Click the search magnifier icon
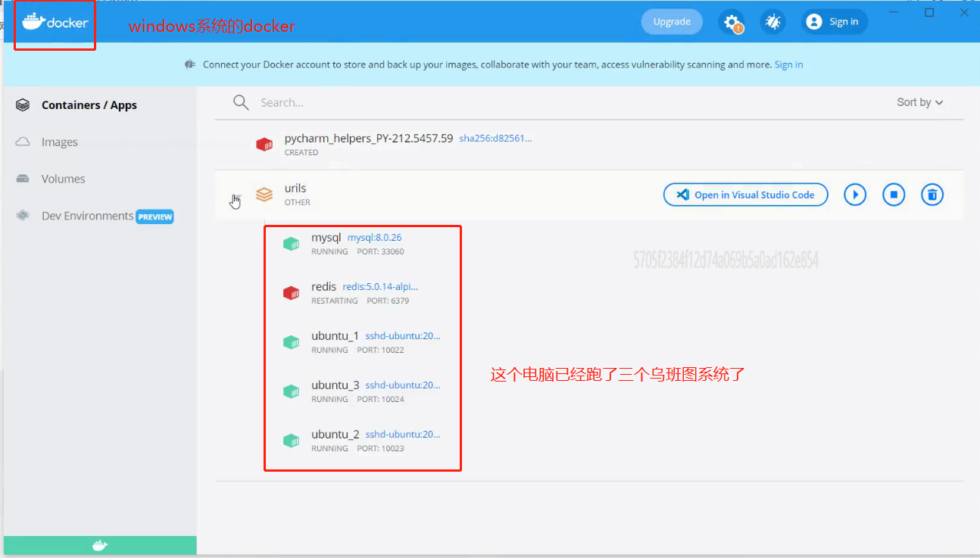Viewport: 980px width, 558px height. click(241, 103)
